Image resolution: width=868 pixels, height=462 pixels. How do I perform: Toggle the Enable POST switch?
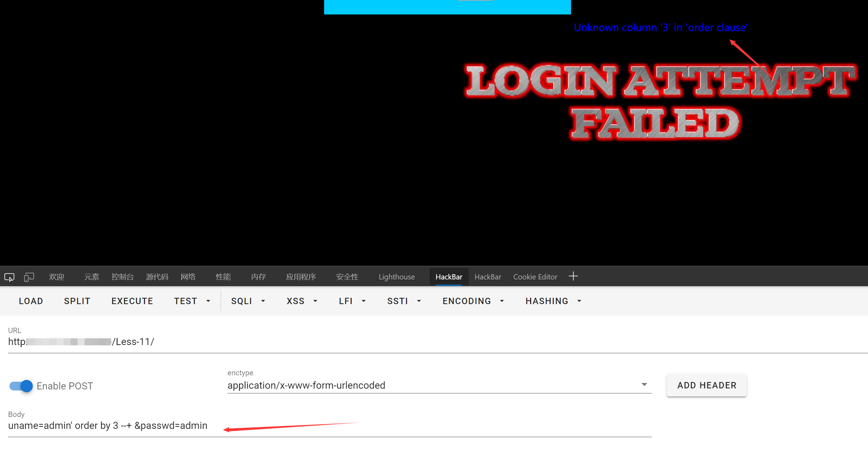click(21, 386)
